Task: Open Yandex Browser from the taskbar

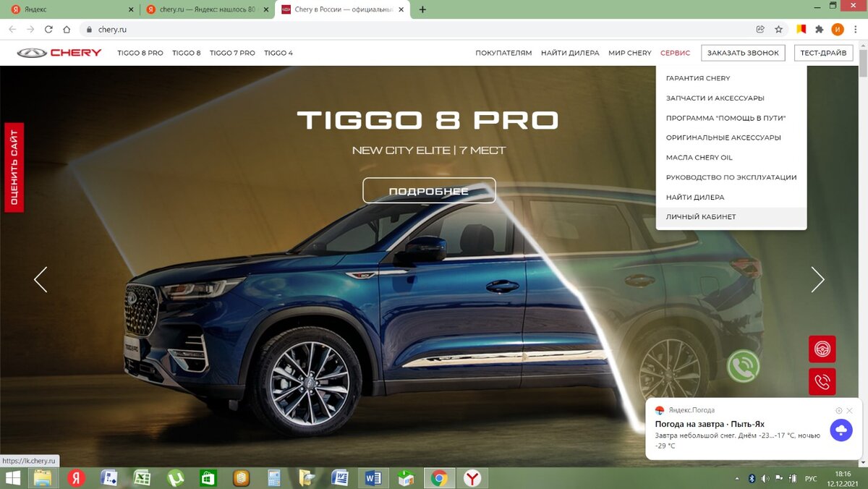Action: (472, 477)
